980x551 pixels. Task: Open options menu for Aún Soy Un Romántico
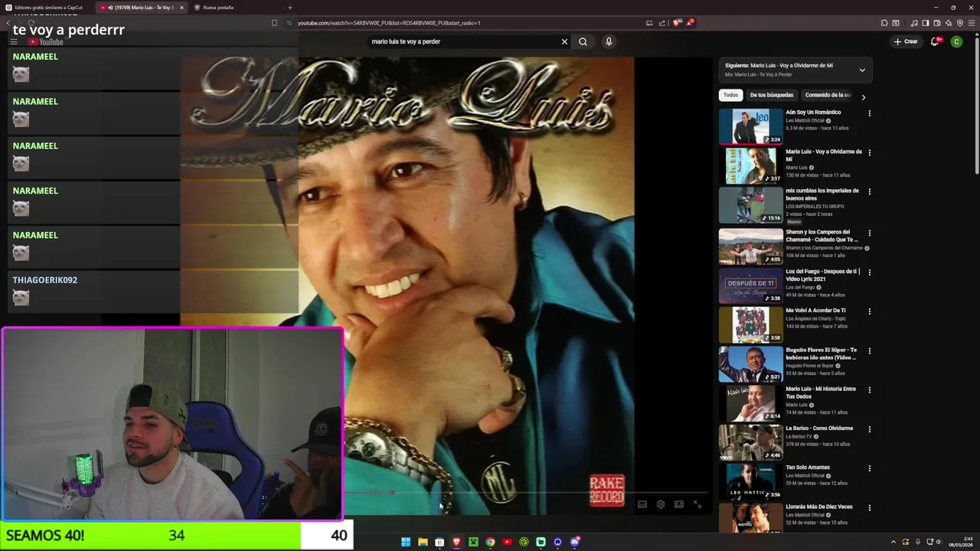pos(869,113)
